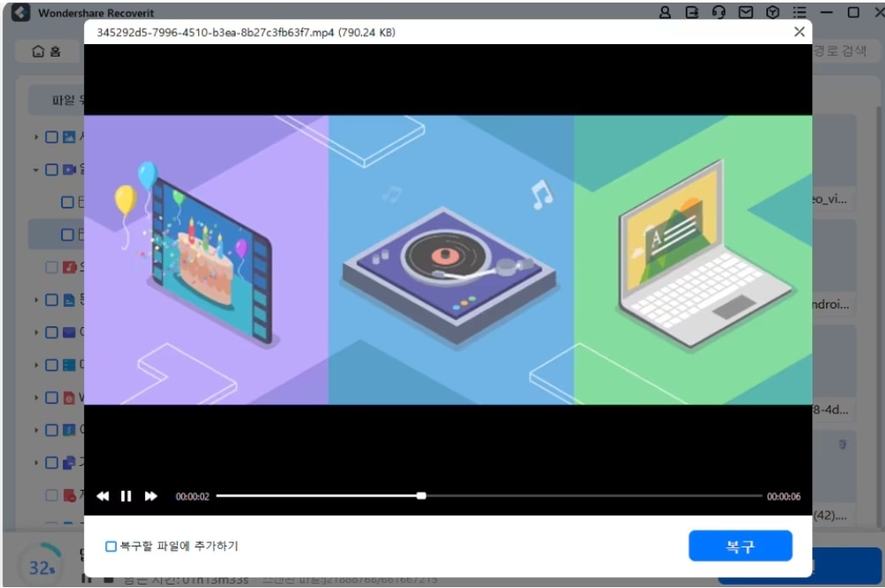Check the box beside red audio icon

click(52, 267)
